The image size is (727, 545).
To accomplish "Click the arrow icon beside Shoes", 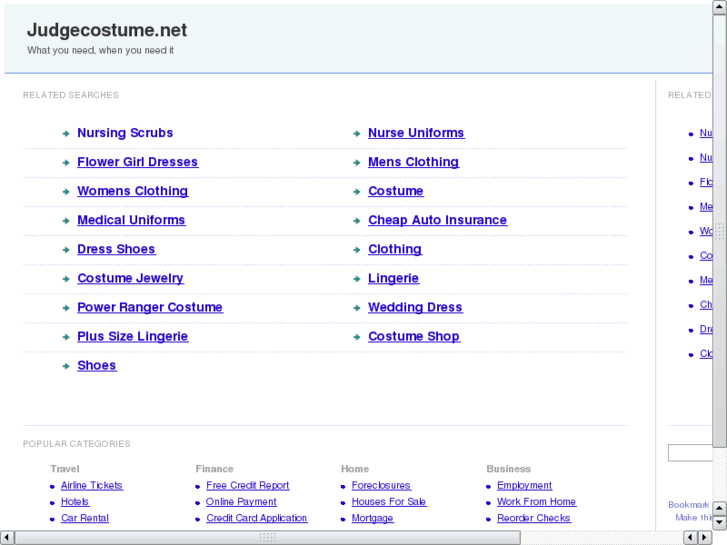I will tap(66, 366).
